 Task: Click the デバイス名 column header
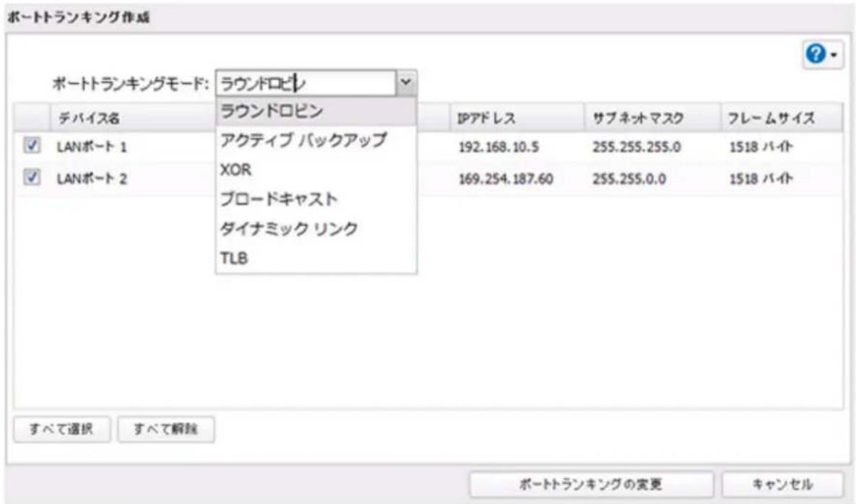[x=133, y=118]
